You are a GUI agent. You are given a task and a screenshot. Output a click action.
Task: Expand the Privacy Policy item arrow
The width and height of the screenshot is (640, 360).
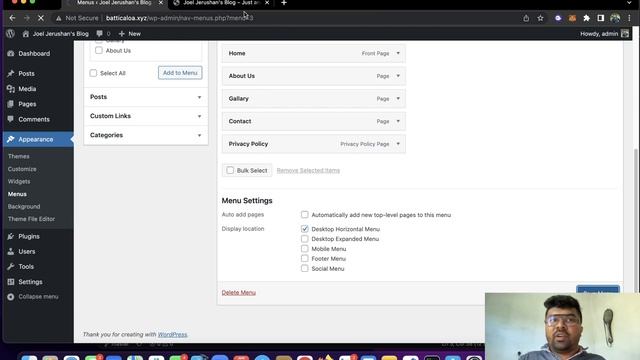pos(398,144)
